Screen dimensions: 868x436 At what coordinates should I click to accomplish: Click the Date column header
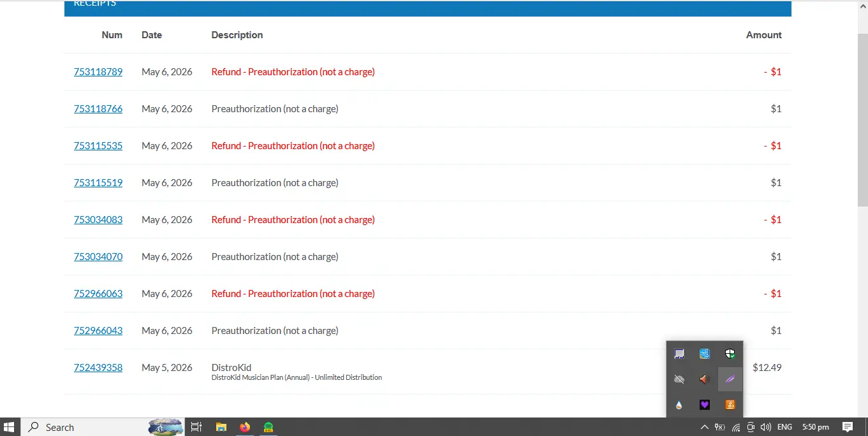[152, 35]
